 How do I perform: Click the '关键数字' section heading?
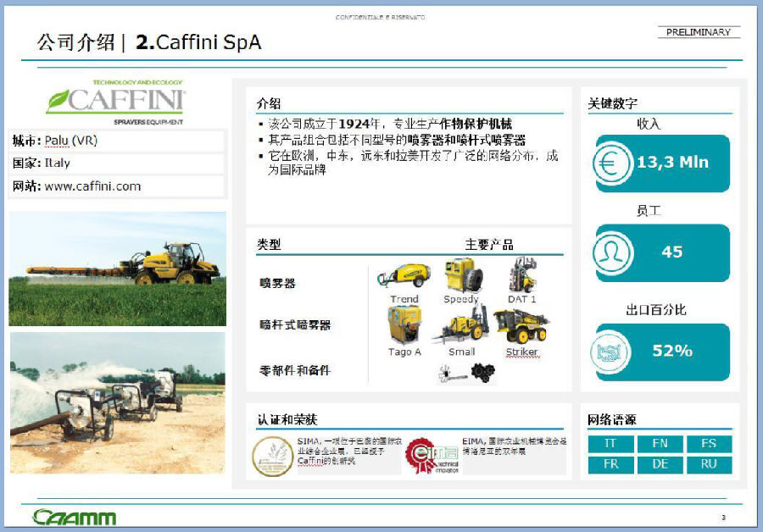[613, 103]
